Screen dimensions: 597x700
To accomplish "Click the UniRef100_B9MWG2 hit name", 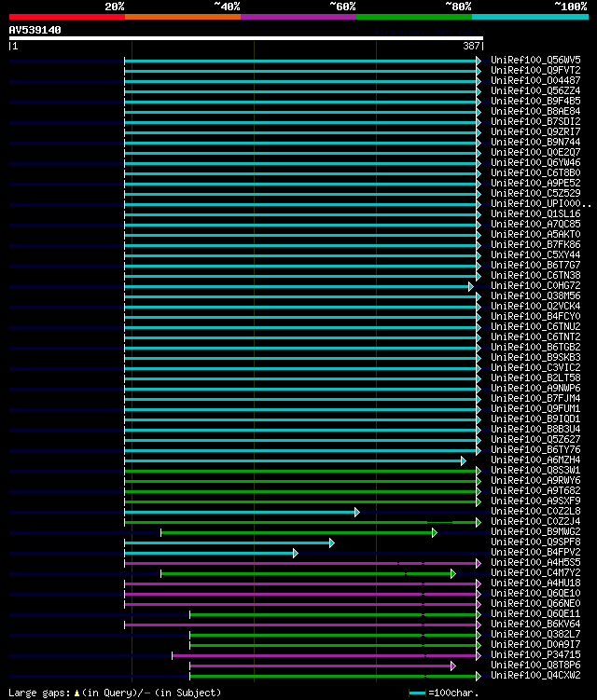I will coord(535,532).
